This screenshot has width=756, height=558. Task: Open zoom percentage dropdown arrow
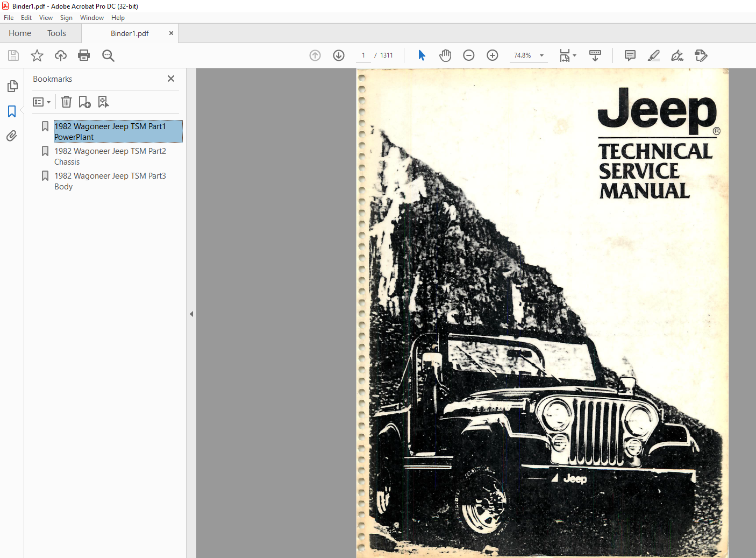pos(542,55)
